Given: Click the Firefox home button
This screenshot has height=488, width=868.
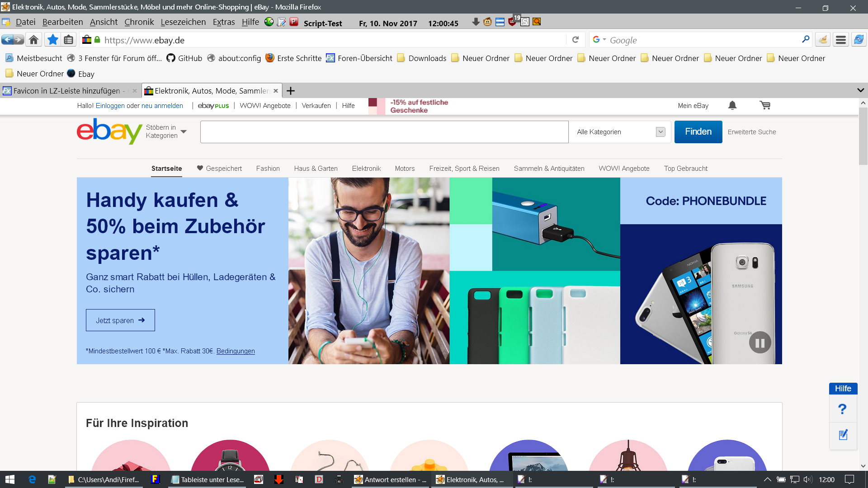Looking at the screenshot, I should pos(33,40).
